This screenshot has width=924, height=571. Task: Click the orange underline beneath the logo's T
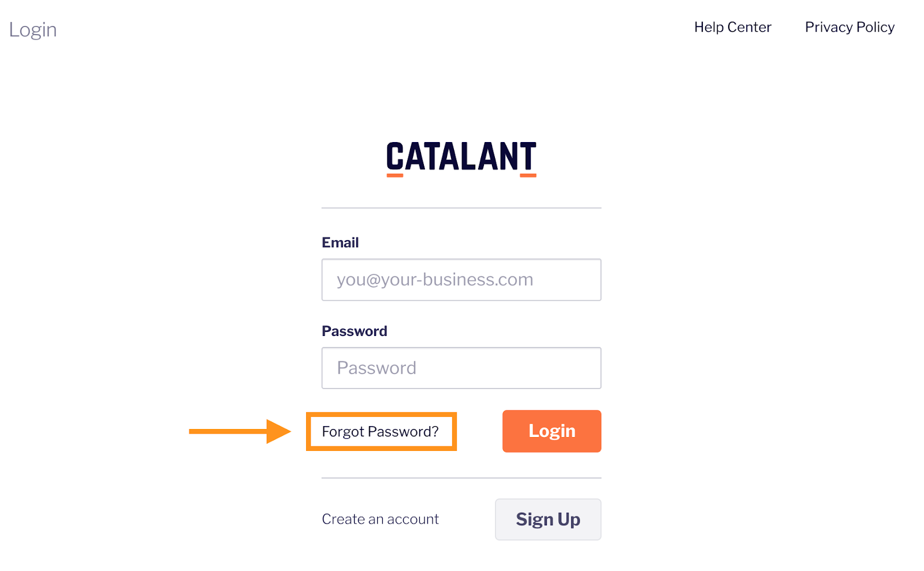(x=528, y=175)
